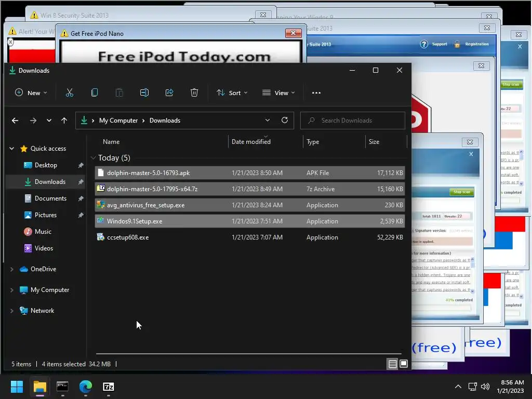This screenshot has width=532, height=399.
Task: Select ccsetup608.exe file
Action: (250, 237)
